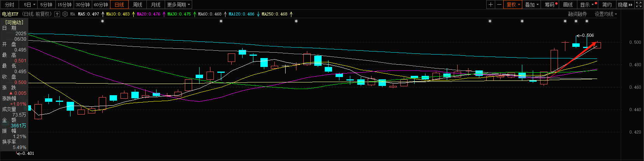Toggle 简约 simplified view mode
The width and height of the screenshot is (644, 161).
(x=607, y=5)
